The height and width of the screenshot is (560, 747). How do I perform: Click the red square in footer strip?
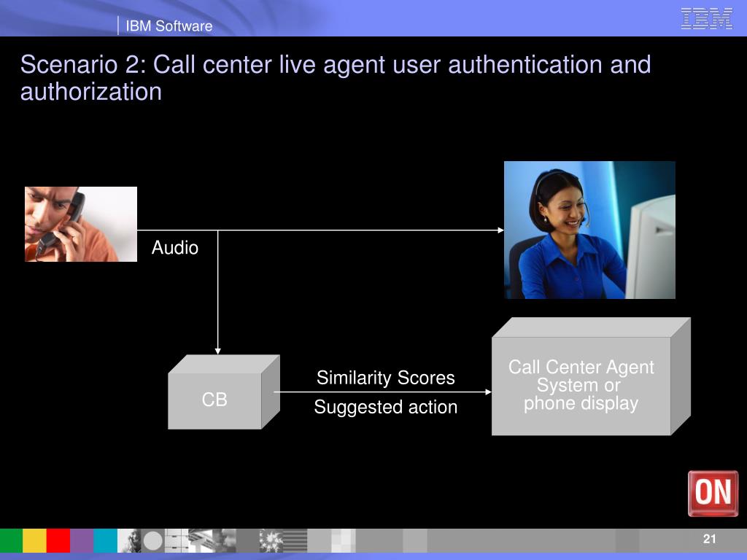(58, 540)
